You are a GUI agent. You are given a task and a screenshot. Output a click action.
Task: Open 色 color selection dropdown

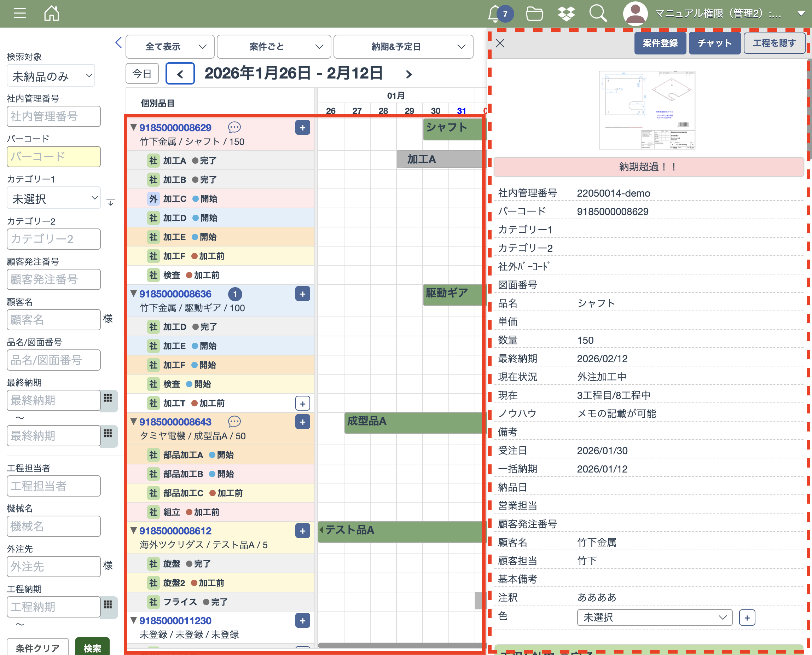point(654,617)
